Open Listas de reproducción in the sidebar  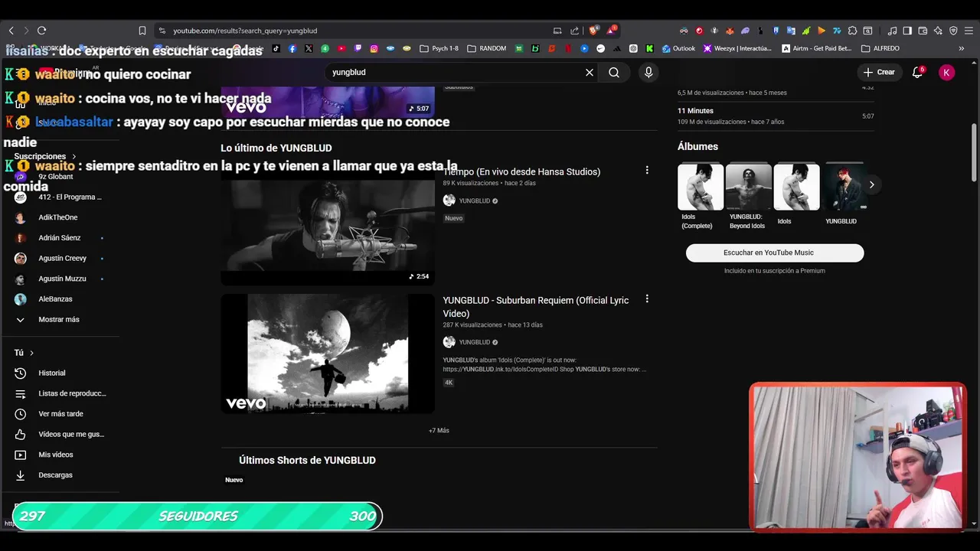(x=59, y=393)
